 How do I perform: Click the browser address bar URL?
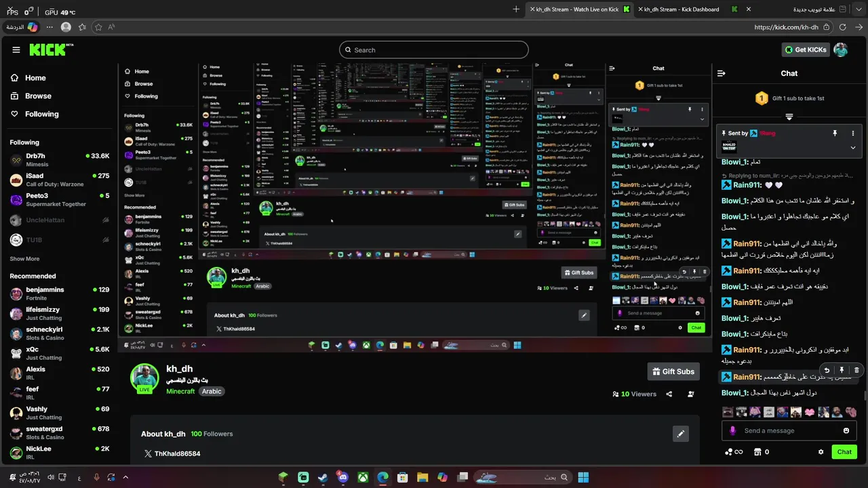coord(786,27)
